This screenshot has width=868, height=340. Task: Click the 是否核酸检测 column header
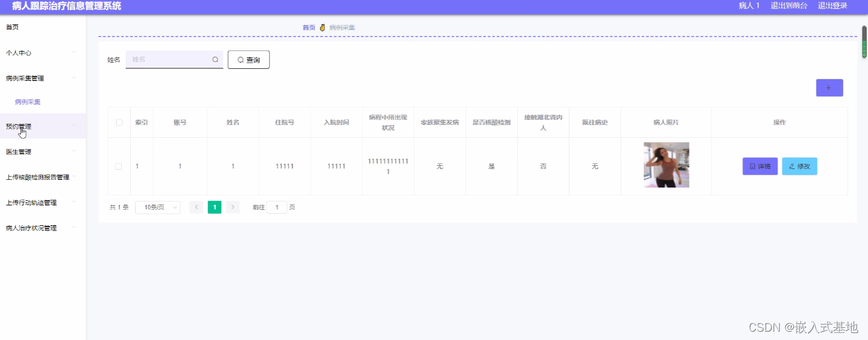pyautogui.click(x=491, y=122)
